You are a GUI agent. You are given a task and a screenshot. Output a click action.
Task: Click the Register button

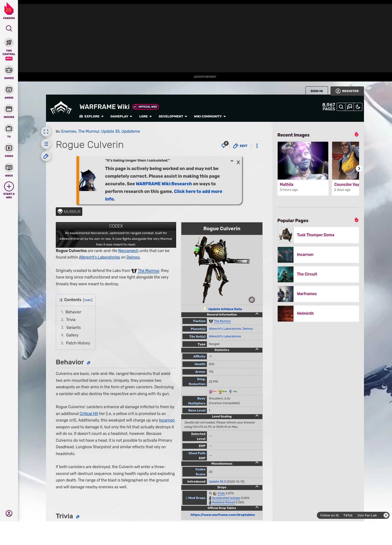347,91
